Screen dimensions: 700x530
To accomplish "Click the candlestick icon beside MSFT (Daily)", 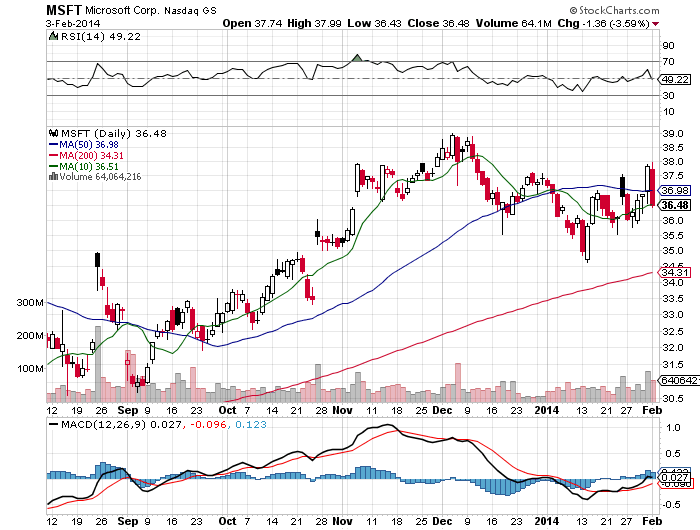I will [x=51, y=132].
